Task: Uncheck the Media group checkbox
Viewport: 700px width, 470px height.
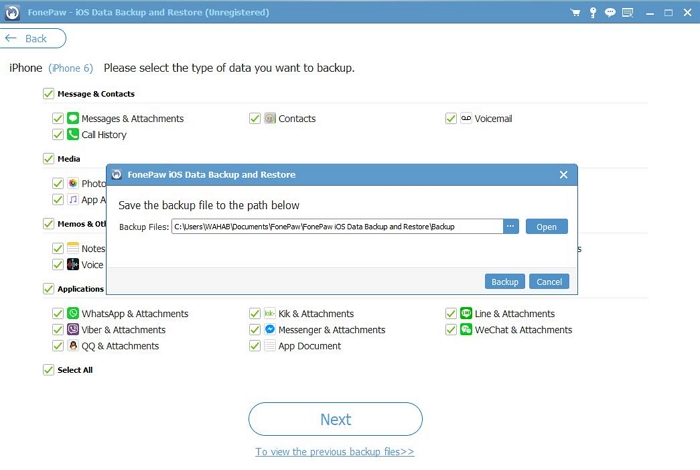Action: click(x=48, y=158)
